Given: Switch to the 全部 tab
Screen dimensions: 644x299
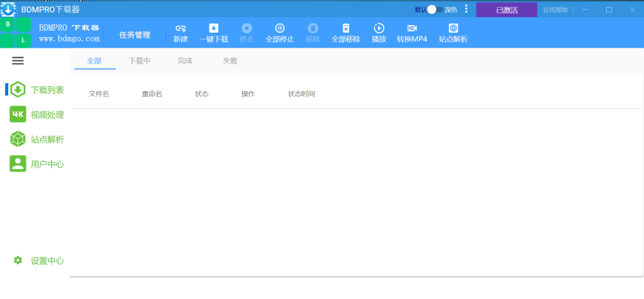Looking at the screenshot, I should [94, 61].
